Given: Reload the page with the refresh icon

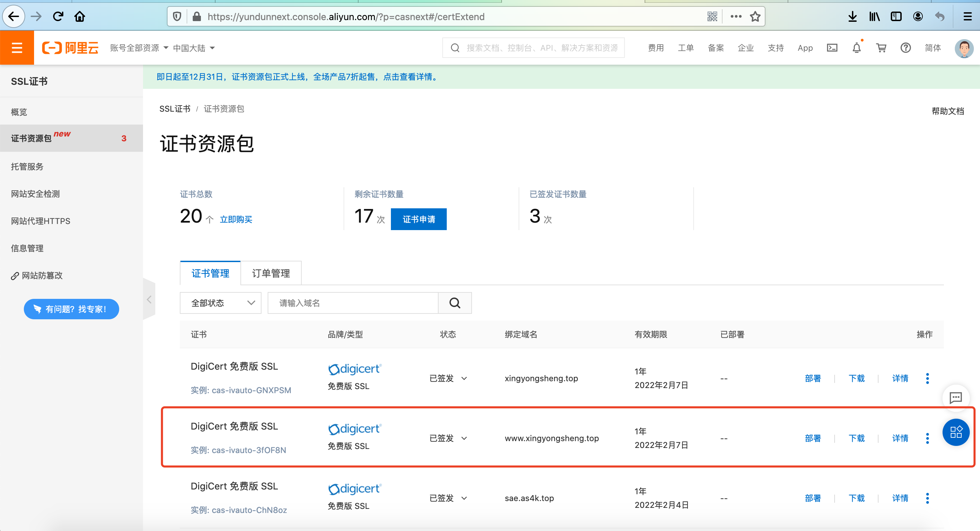Looking at the screenshot, I should [58, 16].
